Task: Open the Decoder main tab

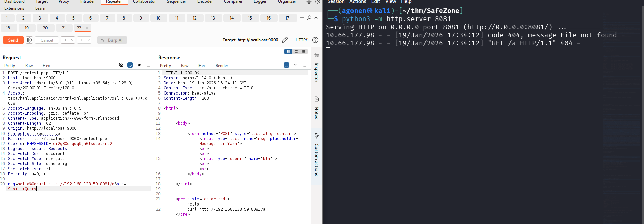Action: pyautogui.click(x=205, y=2)
